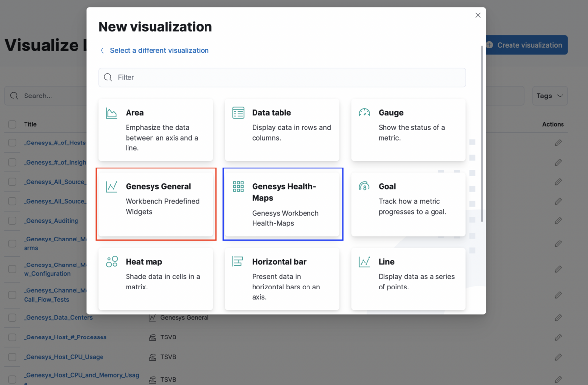
Task: Edit _Genesys_#_of_Hosts with its pencil icon
Action: [x=558, y=143]
